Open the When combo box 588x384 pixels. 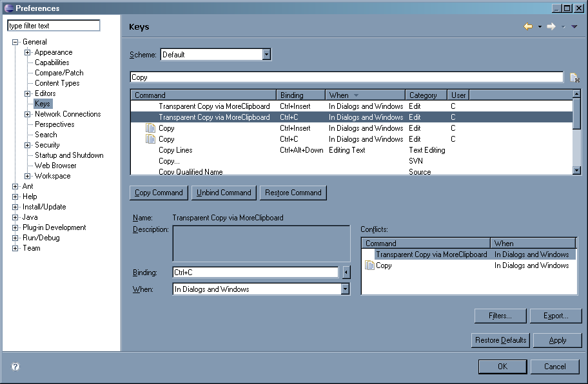pyautogui.click(x=345, y=289)
